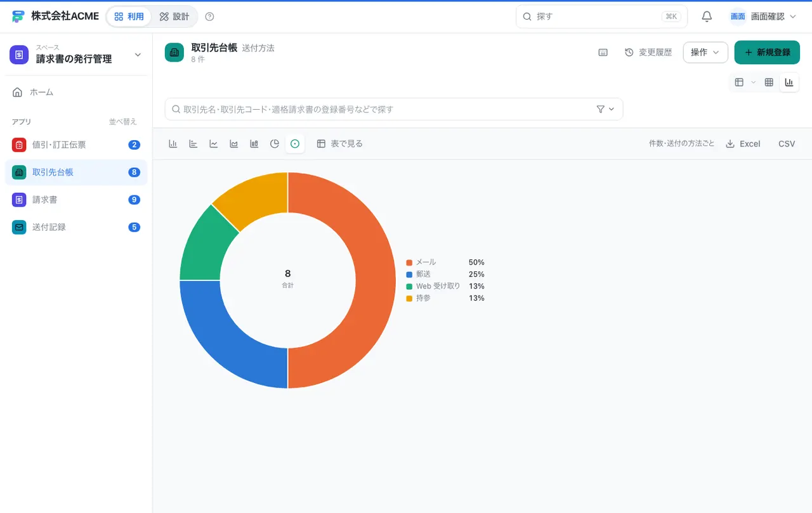Screen dimensions: 812x513
Task: Open 請求書 app in the sidebar
Action: [x=76, y=200]
